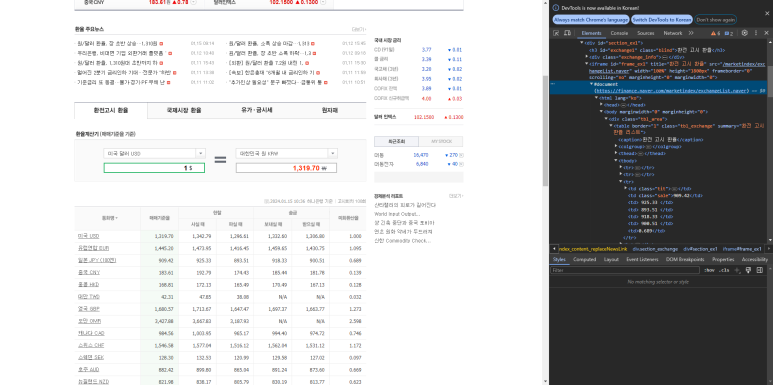Click Switch DevTools to Korean button
Image resolution: width=773 pixels, height=385 pixels.
(662, 20)
